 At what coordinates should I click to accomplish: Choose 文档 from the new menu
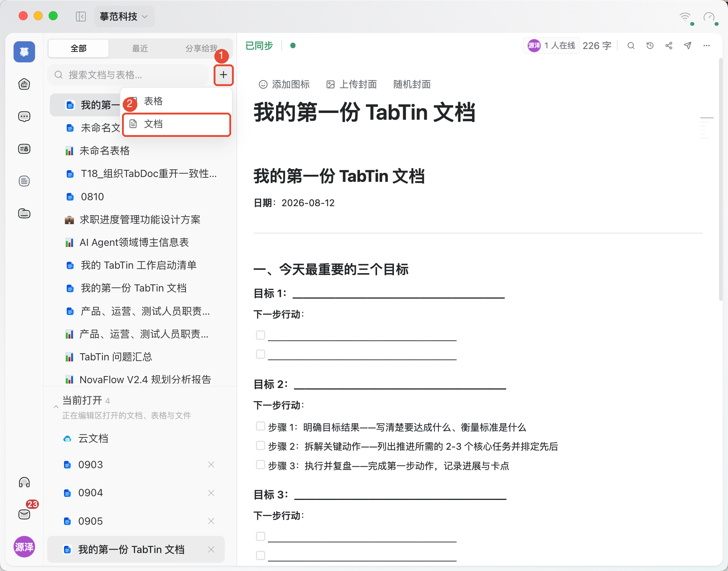click(177, 124)
